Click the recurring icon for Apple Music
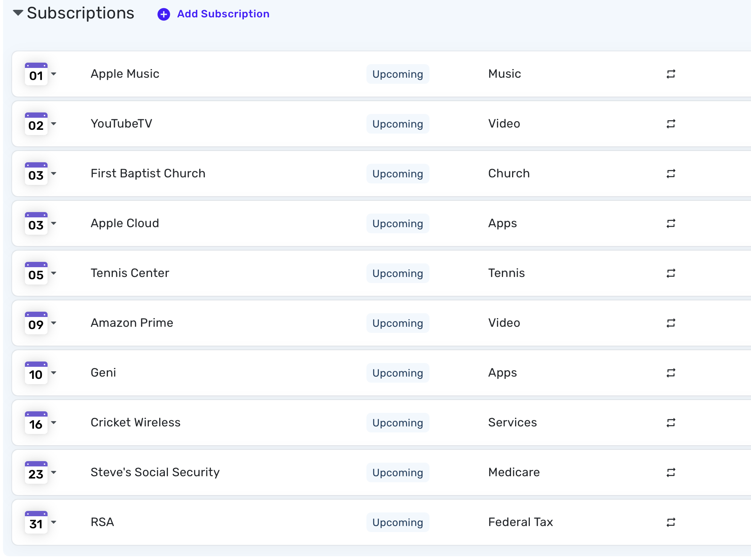This screenshot has height=560, width=751. [671, 74]
